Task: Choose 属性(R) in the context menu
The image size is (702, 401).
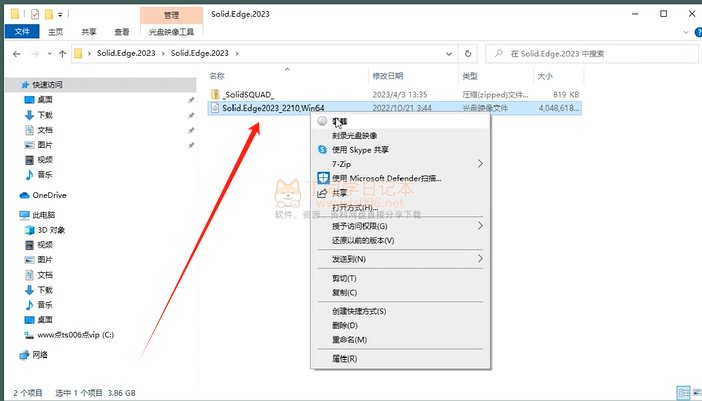Action: pos(401,358)
